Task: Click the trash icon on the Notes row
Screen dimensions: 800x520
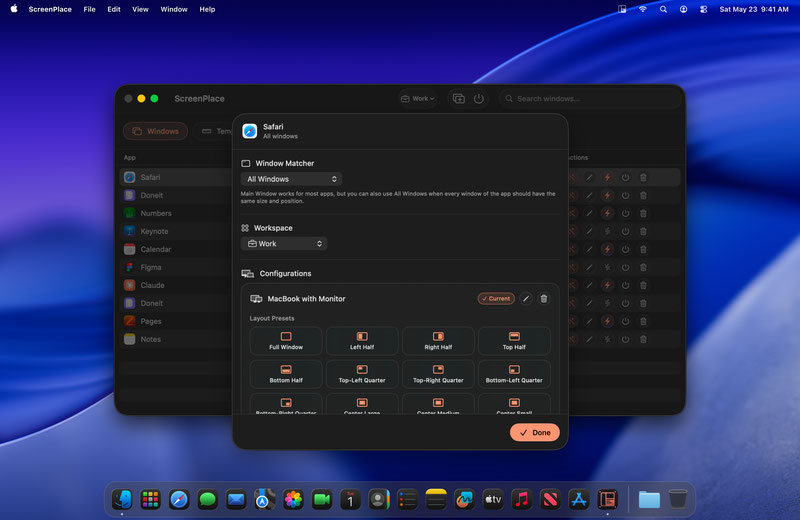Action: point(643,339)
